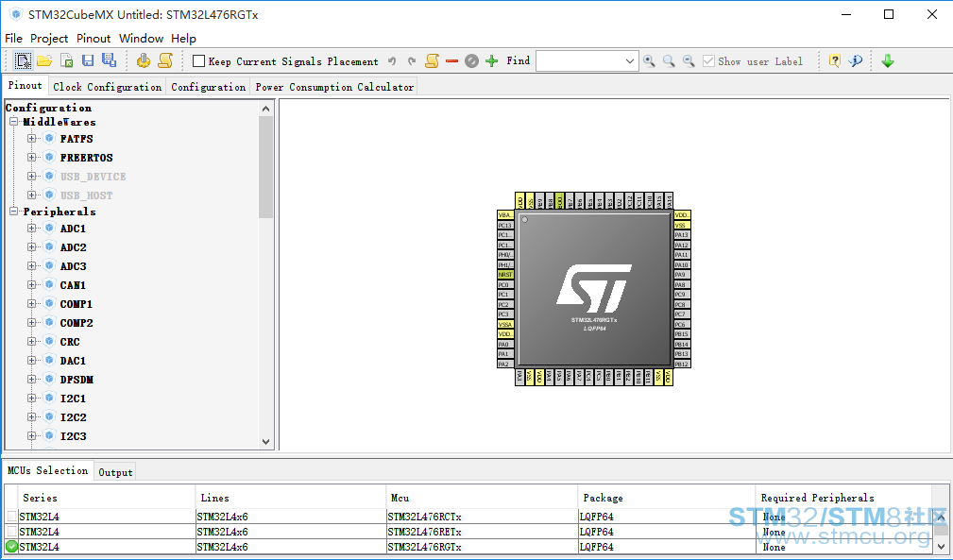Viewport: 953px width, 560px height.
Task: Click the Import Project icon
Action: [x=67, y=60]
